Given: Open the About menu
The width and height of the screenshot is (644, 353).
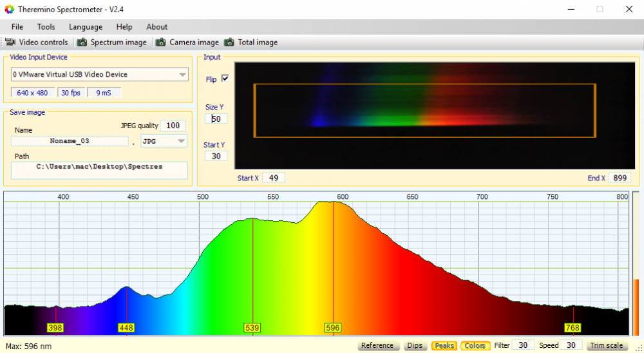Looking at the screenshot, I should [x=157, y=26].
